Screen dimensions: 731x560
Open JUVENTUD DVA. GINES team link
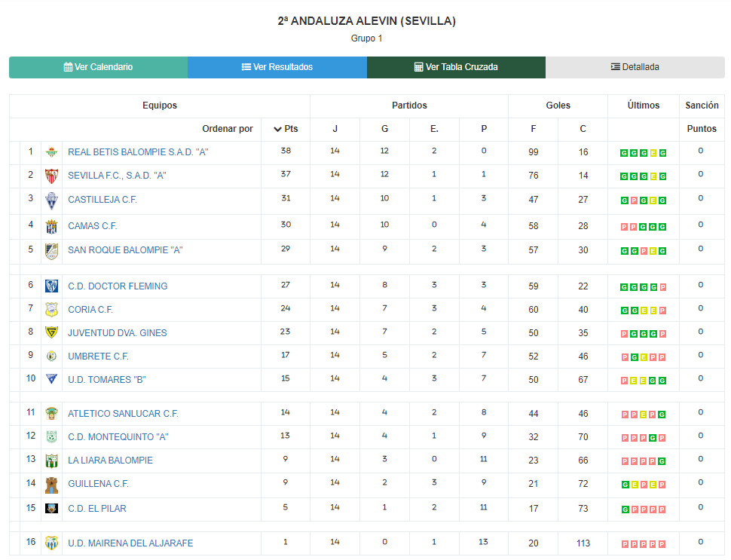(118, 333)
